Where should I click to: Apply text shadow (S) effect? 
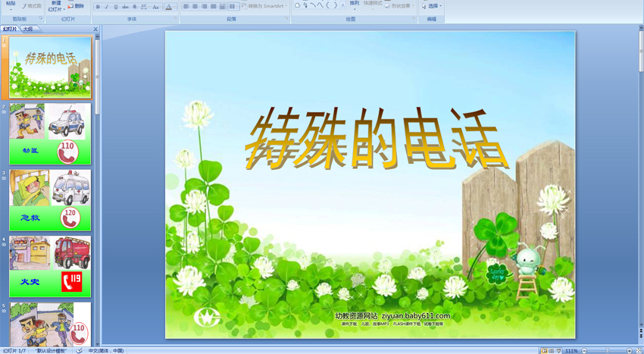click(135, 7)
